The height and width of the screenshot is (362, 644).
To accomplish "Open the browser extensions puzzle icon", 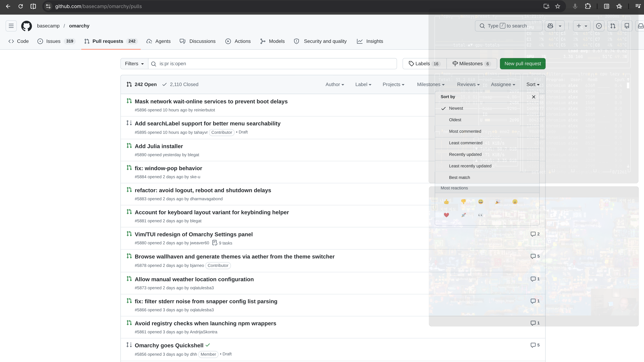I will point(588,6).
